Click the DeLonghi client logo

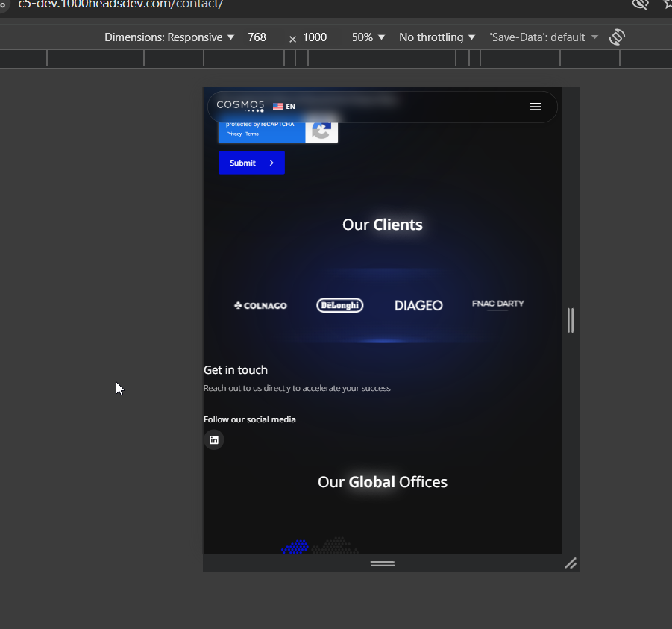[340, 305]
